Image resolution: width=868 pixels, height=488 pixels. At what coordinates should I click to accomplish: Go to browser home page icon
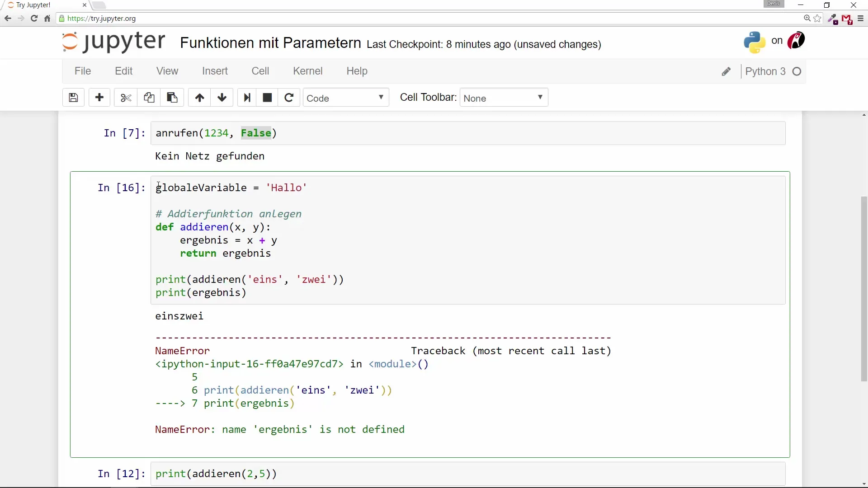tap(47, 19)
